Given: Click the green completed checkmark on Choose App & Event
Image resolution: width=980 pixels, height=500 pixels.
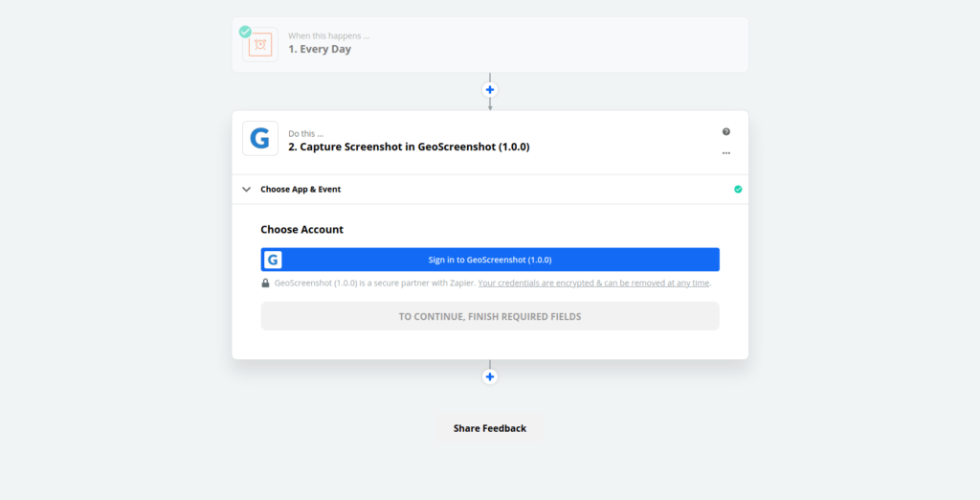Looking at the screenshot, I should click(x=738, y=189).
